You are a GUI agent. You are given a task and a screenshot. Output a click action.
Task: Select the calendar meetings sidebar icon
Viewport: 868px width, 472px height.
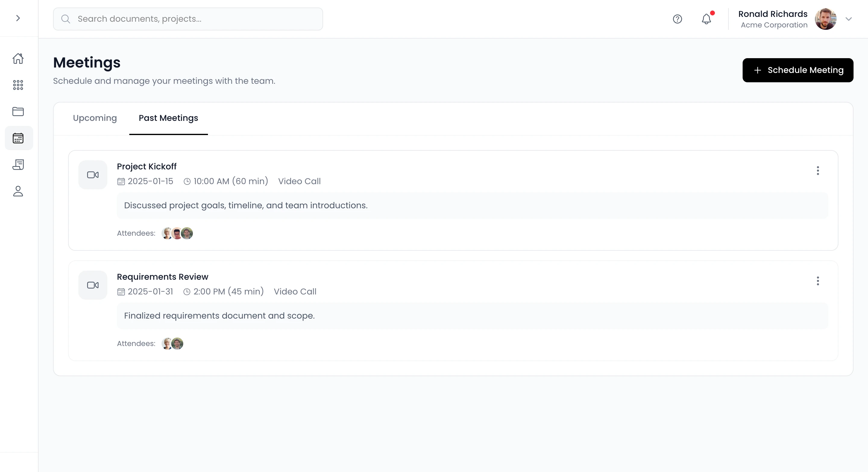[18, 138]
